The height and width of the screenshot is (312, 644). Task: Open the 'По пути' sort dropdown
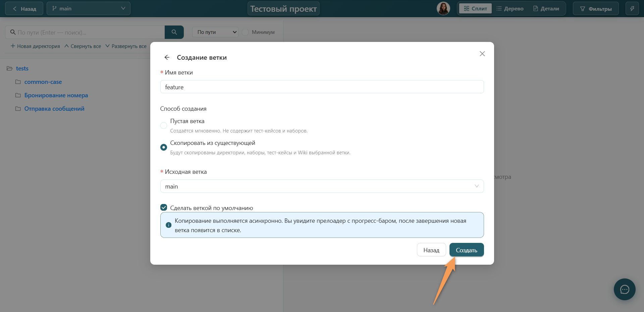(215, 32)
